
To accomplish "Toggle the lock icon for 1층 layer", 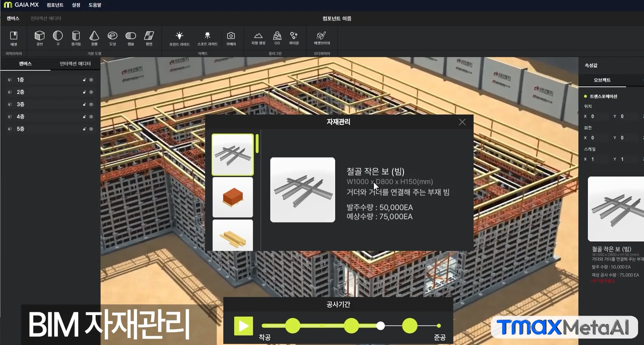I will tap(84, 80).
